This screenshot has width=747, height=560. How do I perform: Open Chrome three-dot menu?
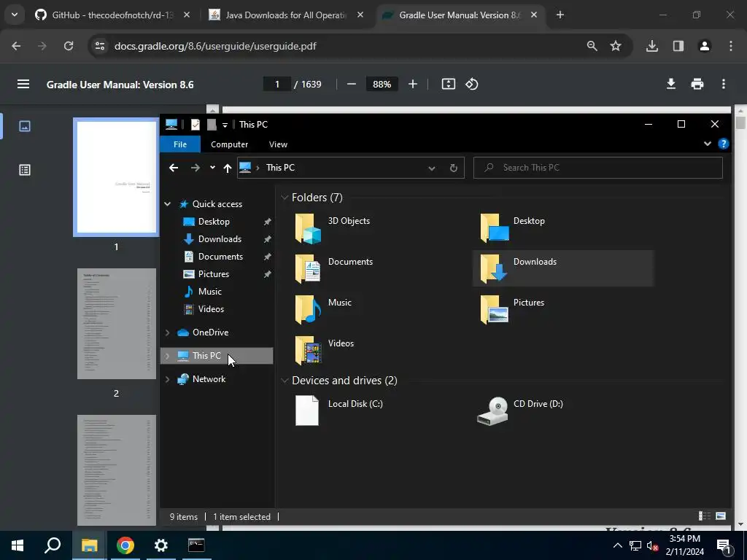coord(730,46)
